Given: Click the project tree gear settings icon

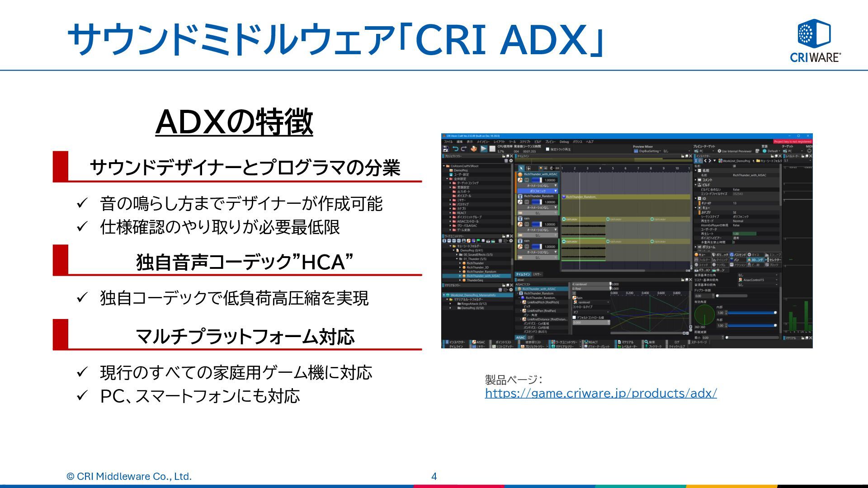Looking at the screenshot, I should (x=511, y=161).
